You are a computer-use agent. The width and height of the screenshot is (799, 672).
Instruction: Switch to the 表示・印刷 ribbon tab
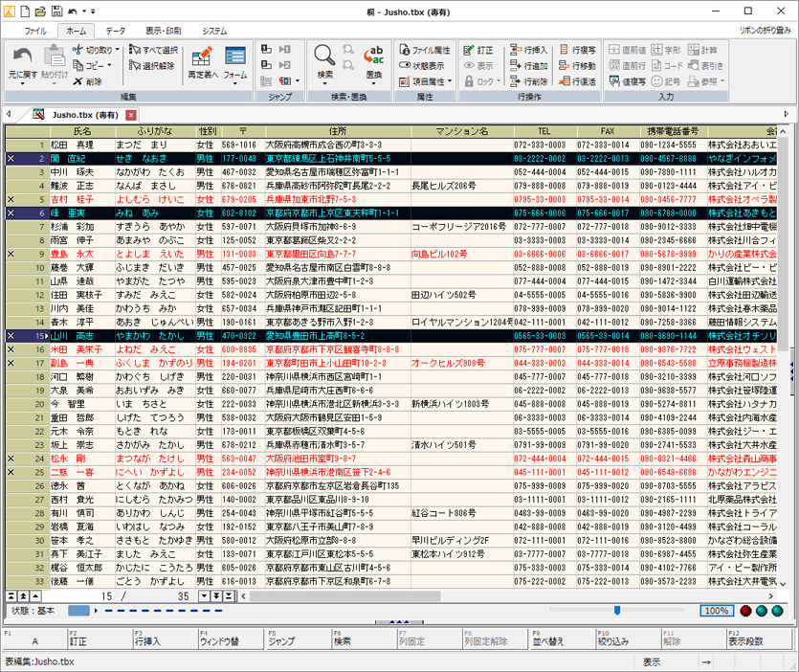click(x=163, y=31)
